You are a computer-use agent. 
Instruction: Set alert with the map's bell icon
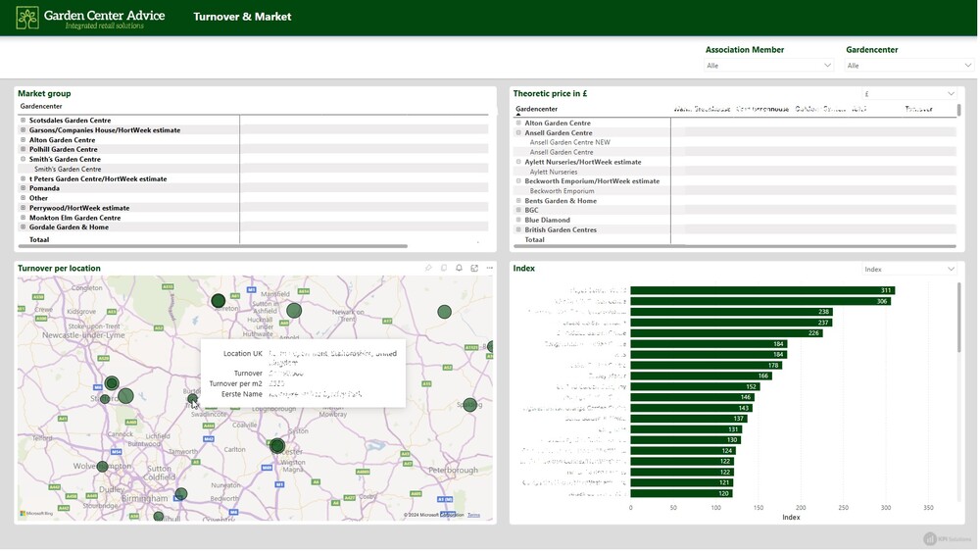coord(459,268)
